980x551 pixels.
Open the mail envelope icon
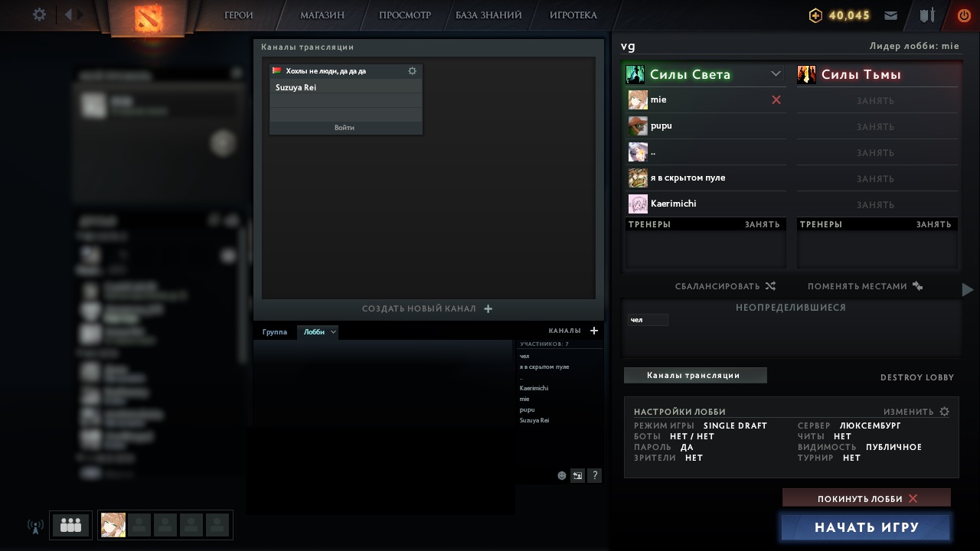pos(890,15)
